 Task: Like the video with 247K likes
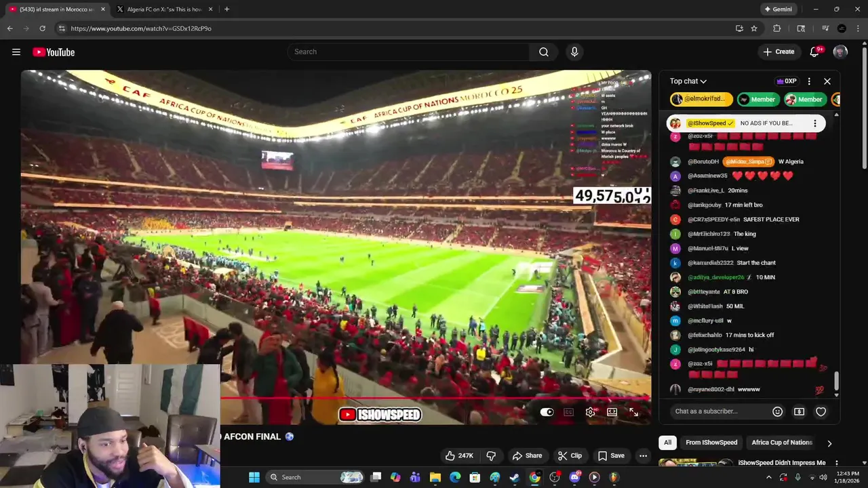(x=459, y=455)
